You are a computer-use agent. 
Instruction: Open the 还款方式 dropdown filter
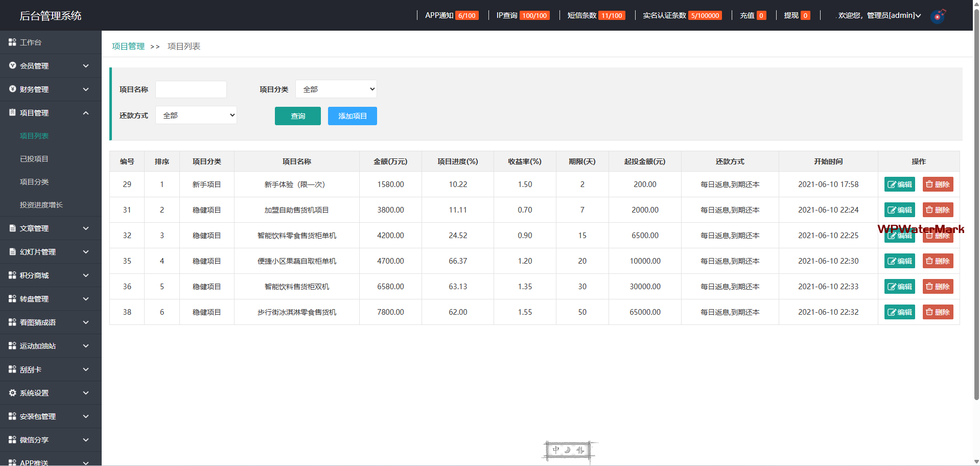[196, 115]
